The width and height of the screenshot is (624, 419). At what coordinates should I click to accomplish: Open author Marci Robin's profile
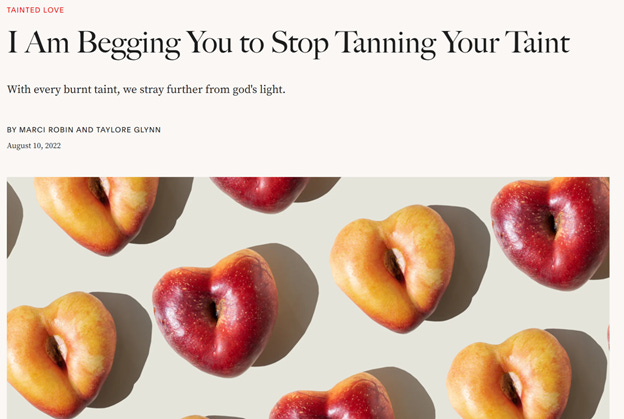(46, 130)
